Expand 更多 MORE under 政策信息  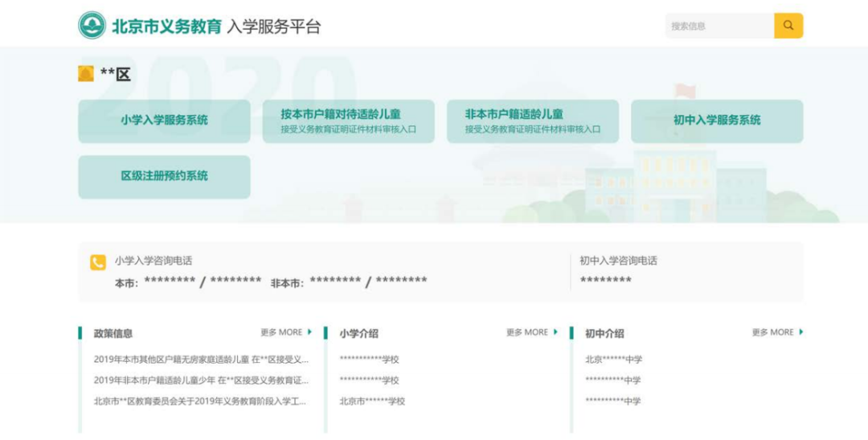click(x=285, y=332)
